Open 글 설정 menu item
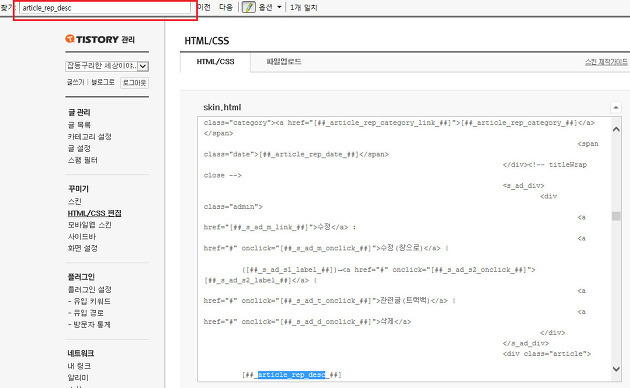Image resolution: width=630 pixels, height=388 pixels. point(79,148)
